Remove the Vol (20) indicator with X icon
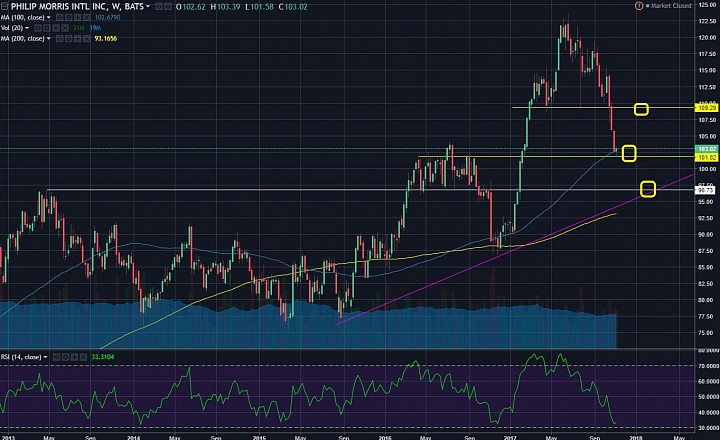This screenshot has width=720, height=440. pos(65,28)
